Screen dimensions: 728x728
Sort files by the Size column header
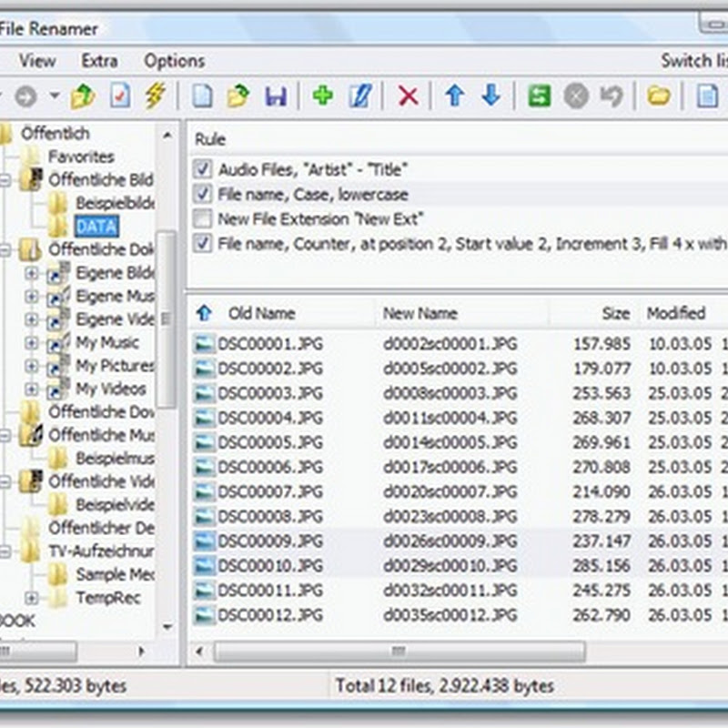pyautogui.click(x=615, y=313)
